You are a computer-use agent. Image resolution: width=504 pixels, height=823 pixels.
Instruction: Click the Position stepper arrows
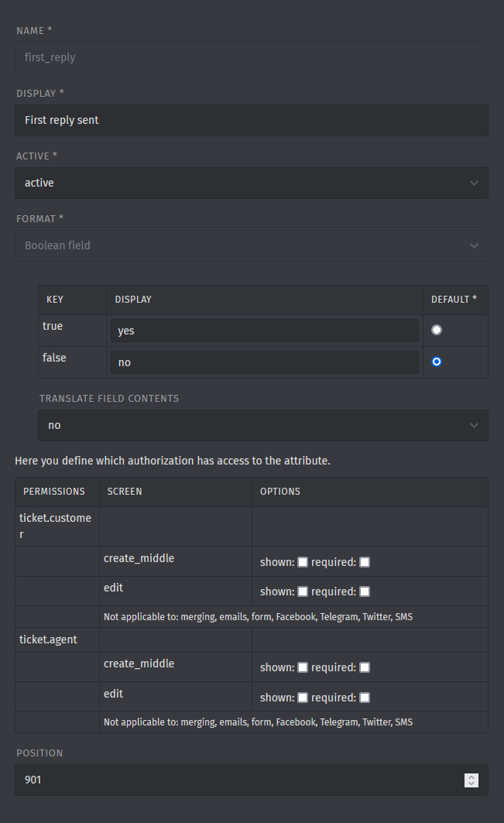471,780
